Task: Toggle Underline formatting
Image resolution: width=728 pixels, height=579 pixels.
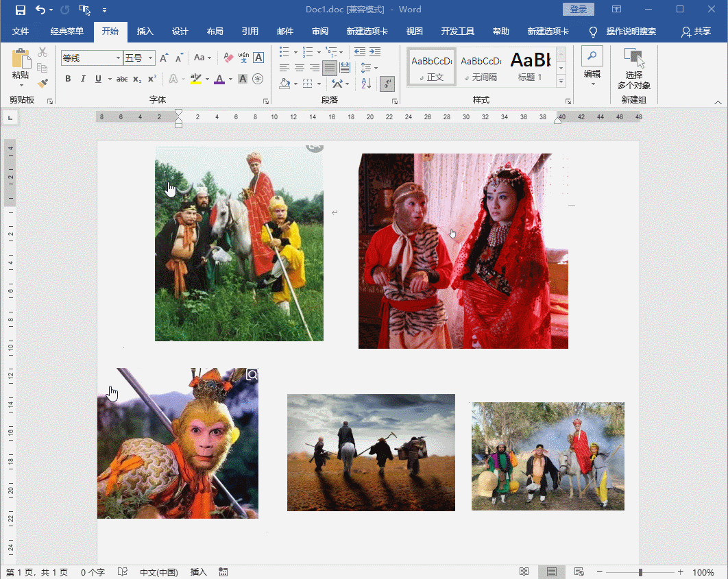Action: coord(98,79)
